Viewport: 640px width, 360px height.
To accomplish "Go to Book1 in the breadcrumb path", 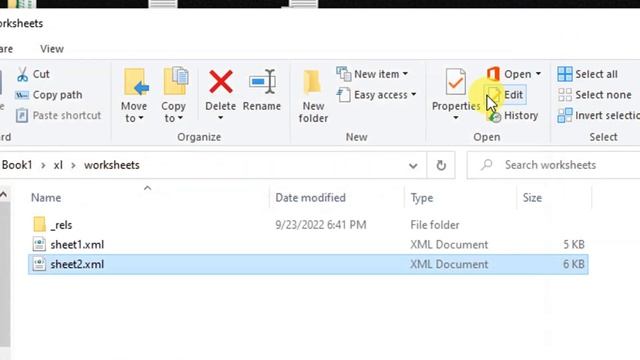I will pos(17,165).
